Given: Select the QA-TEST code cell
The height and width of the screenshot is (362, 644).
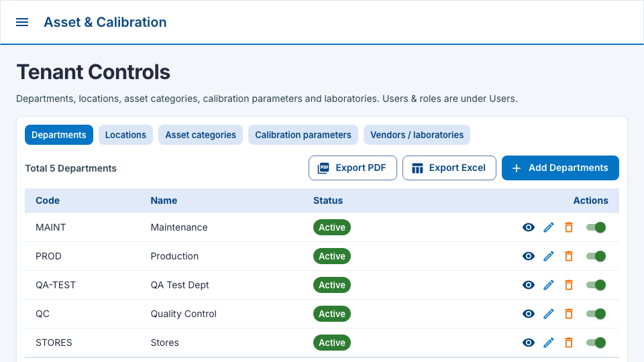Looking at the screenshot, I should pyautogui.click(x=56, y=285).
